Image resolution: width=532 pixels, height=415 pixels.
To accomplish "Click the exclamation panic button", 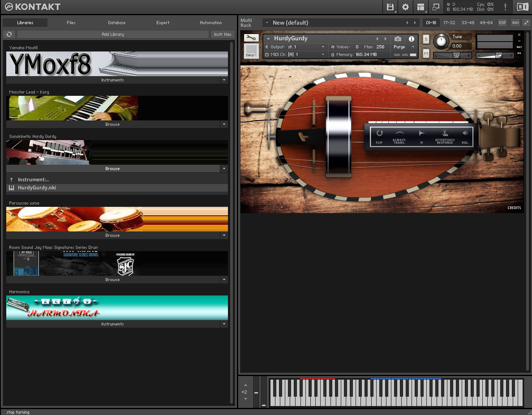I will [505, 7].
